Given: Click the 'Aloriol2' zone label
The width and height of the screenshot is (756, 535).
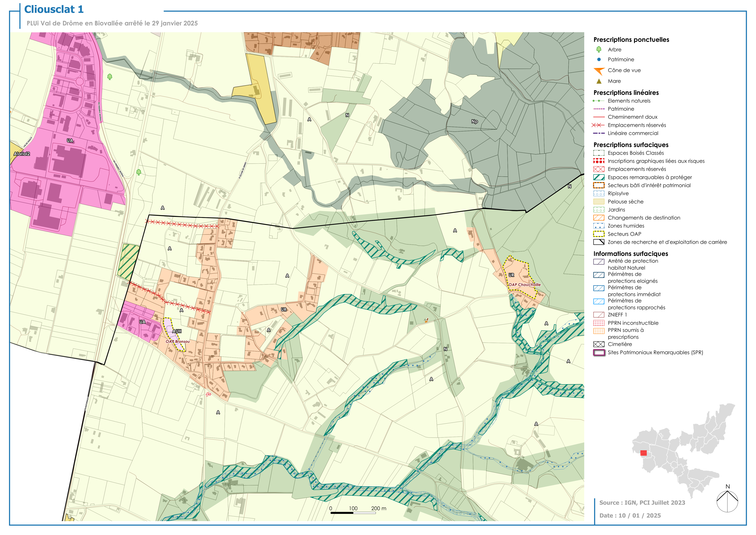Looking at the screenshot, I should coord(22,154).
